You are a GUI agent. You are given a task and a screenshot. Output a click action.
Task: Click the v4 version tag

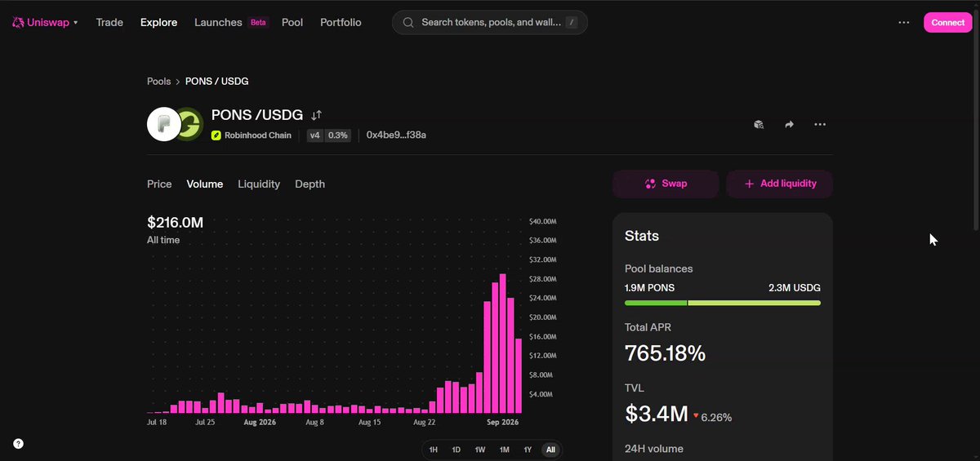tap(315, 135)
